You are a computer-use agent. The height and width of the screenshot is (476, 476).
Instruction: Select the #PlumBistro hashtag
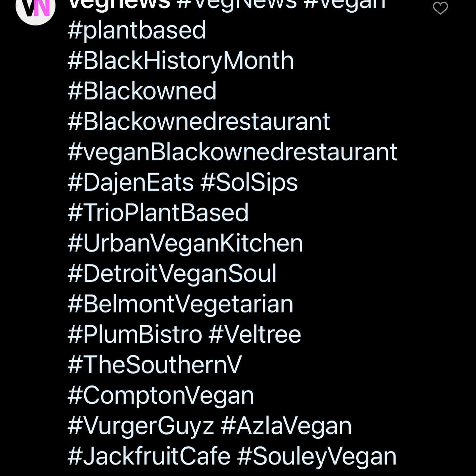coord(135,334)
